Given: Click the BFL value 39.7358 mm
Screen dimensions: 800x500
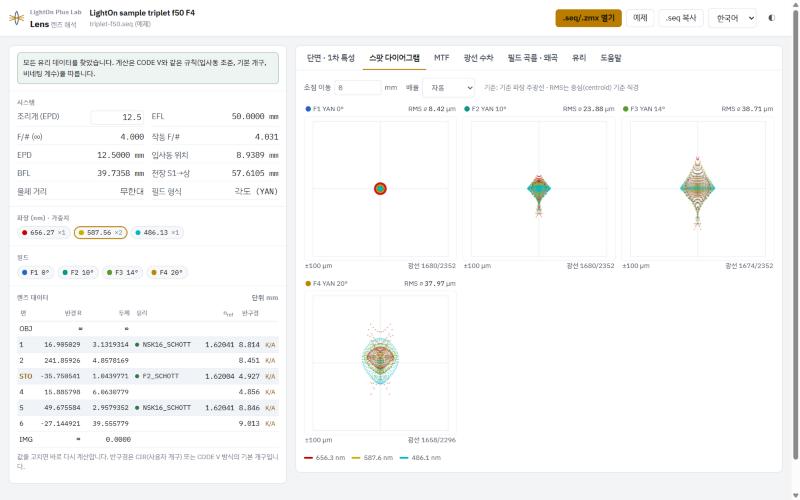Looking at the screenshot, I should 120,173.
